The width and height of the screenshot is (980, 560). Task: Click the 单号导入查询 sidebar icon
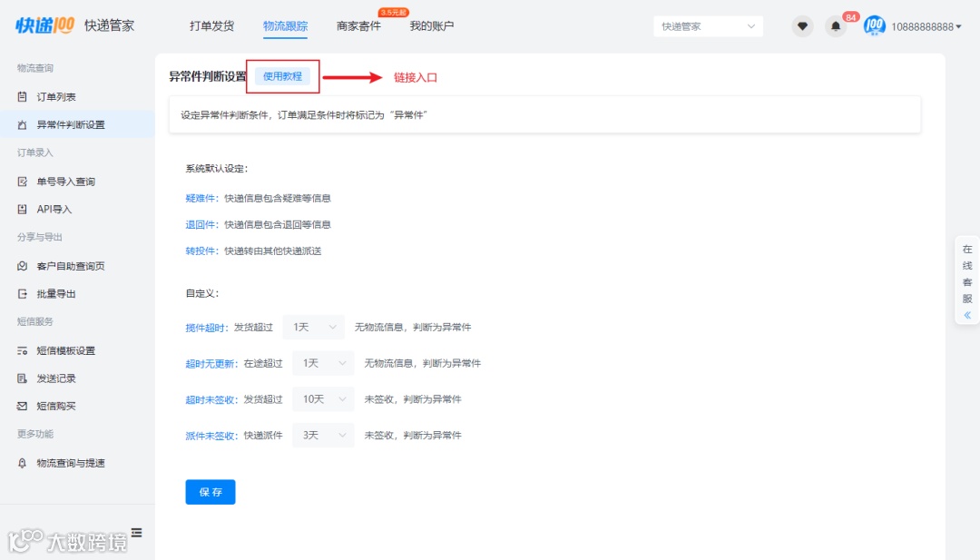(23, 182)
